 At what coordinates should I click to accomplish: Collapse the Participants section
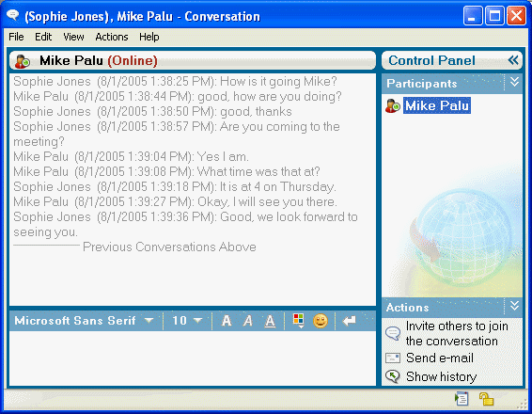[x=515, y=82]
